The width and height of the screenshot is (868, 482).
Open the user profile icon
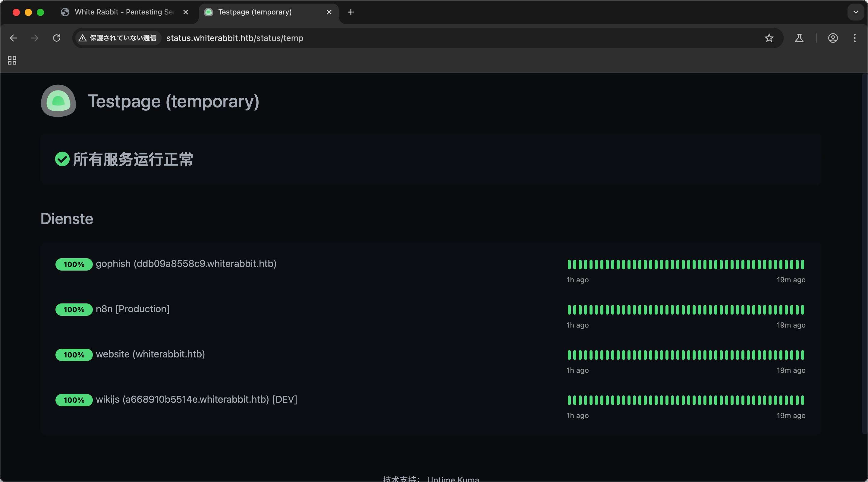(x=833, y=38)
